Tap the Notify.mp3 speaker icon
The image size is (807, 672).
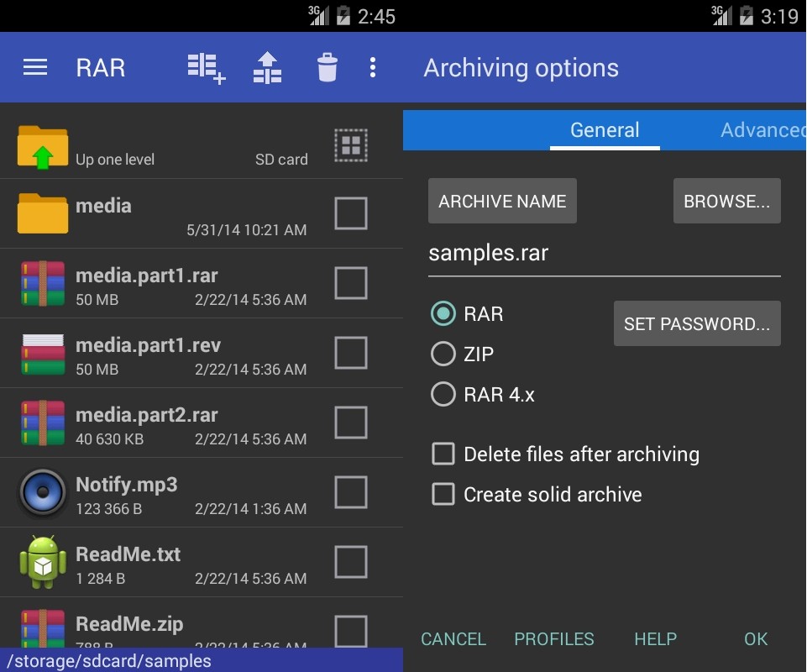(43, 492)
